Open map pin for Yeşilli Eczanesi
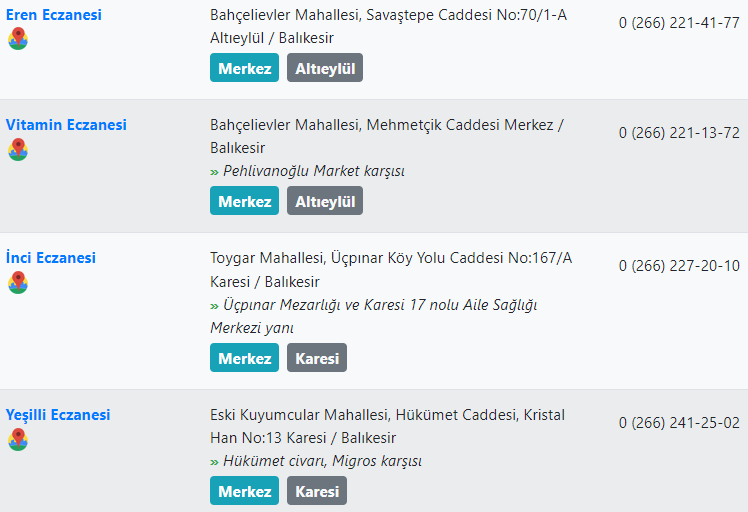 pos(18,439)
